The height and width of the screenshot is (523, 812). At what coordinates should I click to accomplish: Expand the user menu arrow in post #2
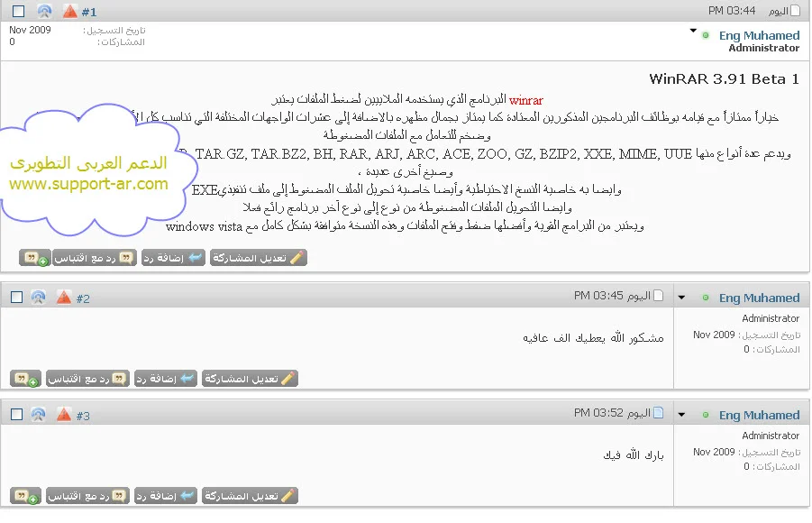[681, 298]
